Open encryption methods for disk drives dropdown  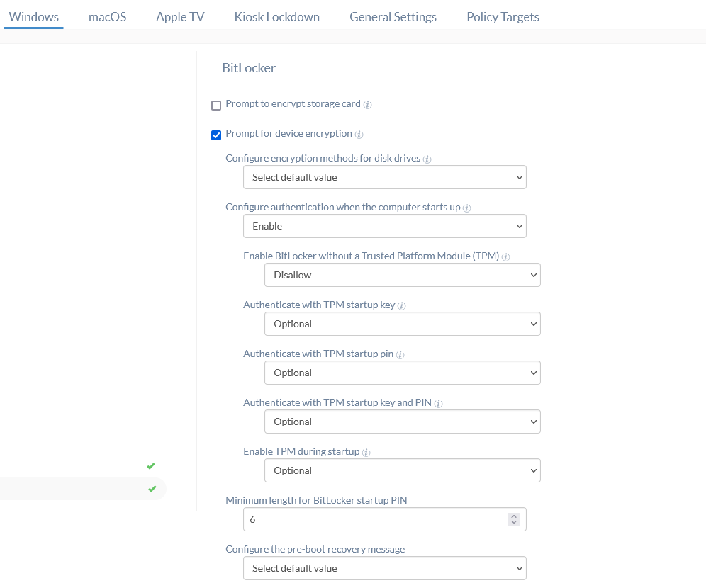384,177
